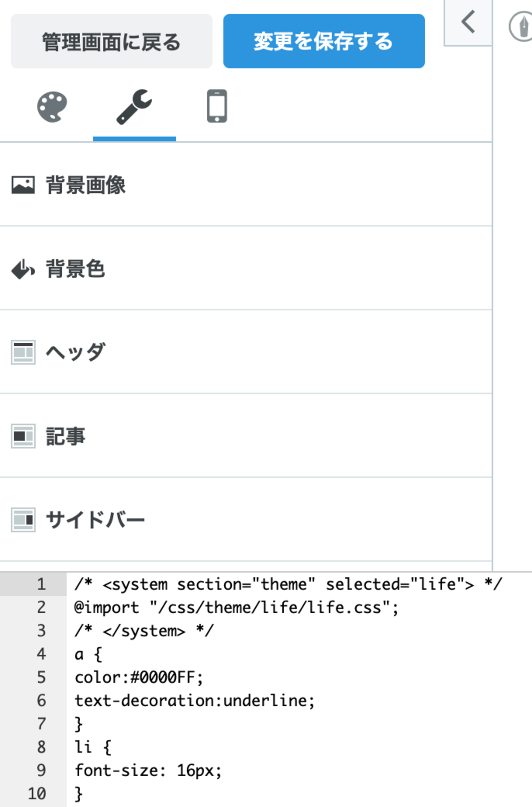Click 管理画面に戻る button

click(111, 41)
